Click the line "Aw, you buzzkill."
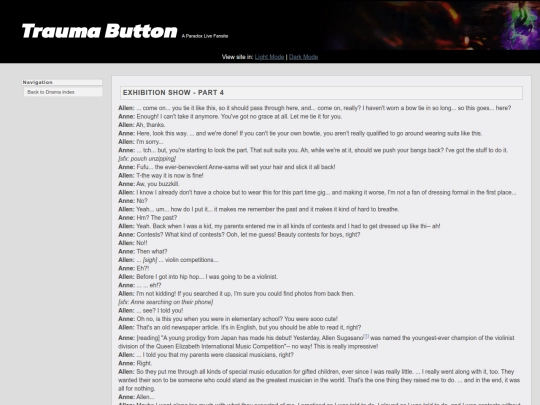The height and width of the screenshot is (405, 540). point(148,184)
